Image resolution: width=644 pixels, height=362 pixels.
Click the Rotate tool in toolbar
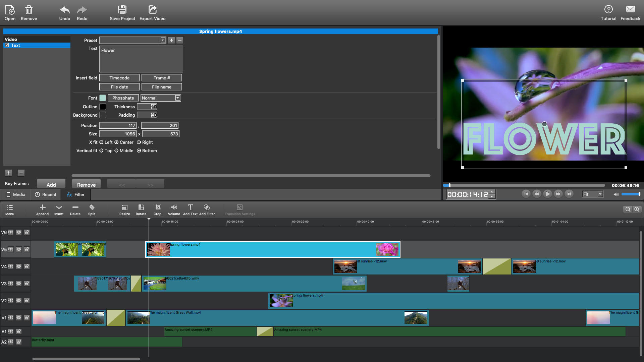(141, 209)
